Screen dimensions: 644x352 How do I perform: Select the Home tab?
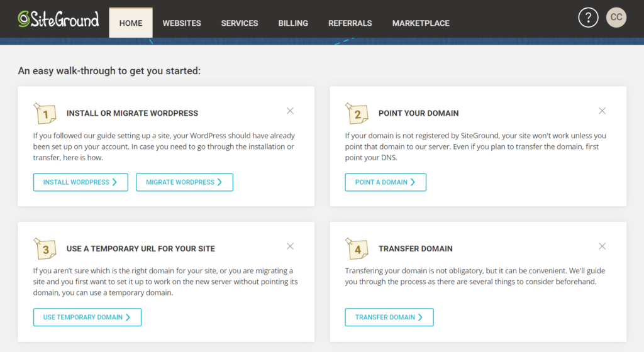click(131, 23)
